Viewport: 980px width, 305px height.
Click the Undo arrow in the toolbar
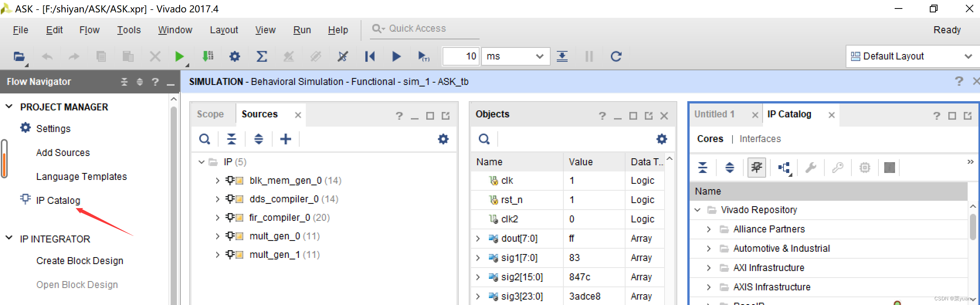[47, 57]
